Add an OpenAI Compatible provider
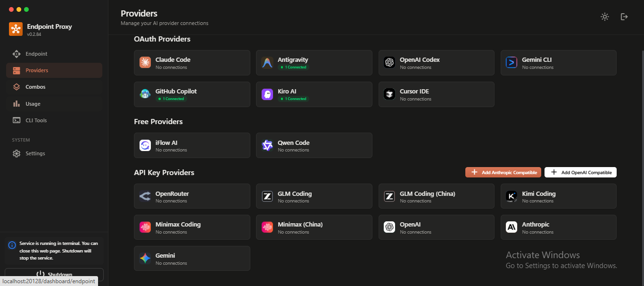Screen dimensions: 644x286 coord(580,172)
